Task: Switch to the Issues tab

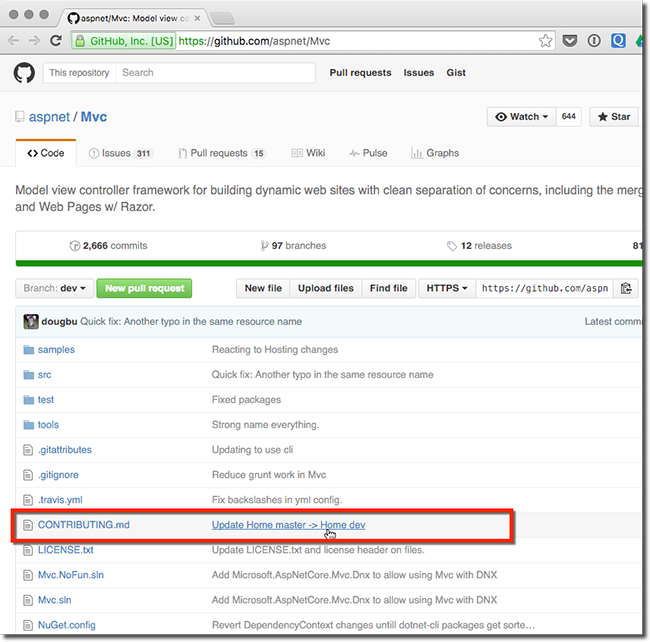Action: [120, 153]
